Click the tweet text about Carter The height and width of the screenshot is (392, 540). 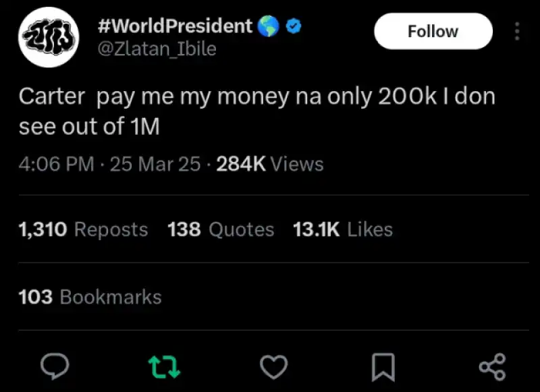(x=256, y=111)
